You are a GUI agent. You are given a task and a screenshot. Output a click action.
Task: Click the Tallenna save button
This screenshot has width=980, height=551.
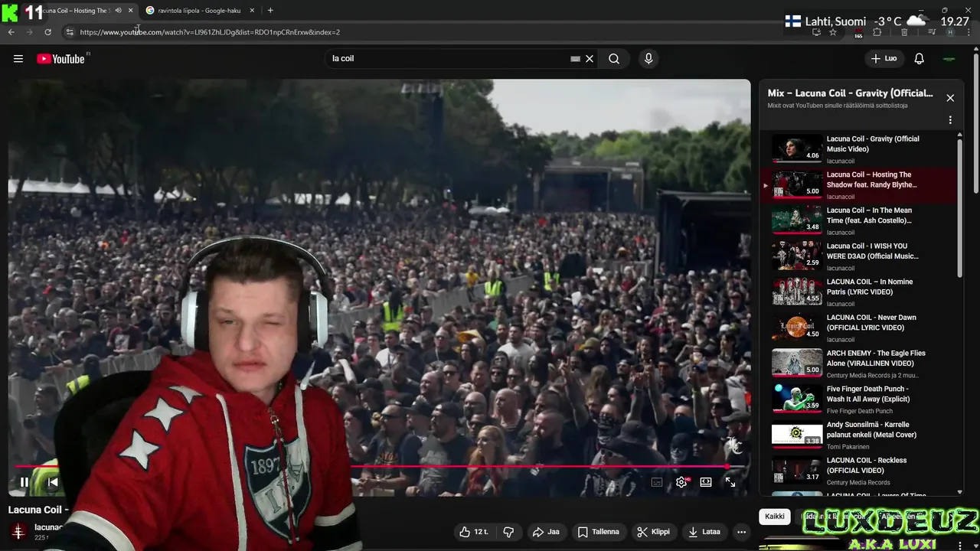coord(598,532)
